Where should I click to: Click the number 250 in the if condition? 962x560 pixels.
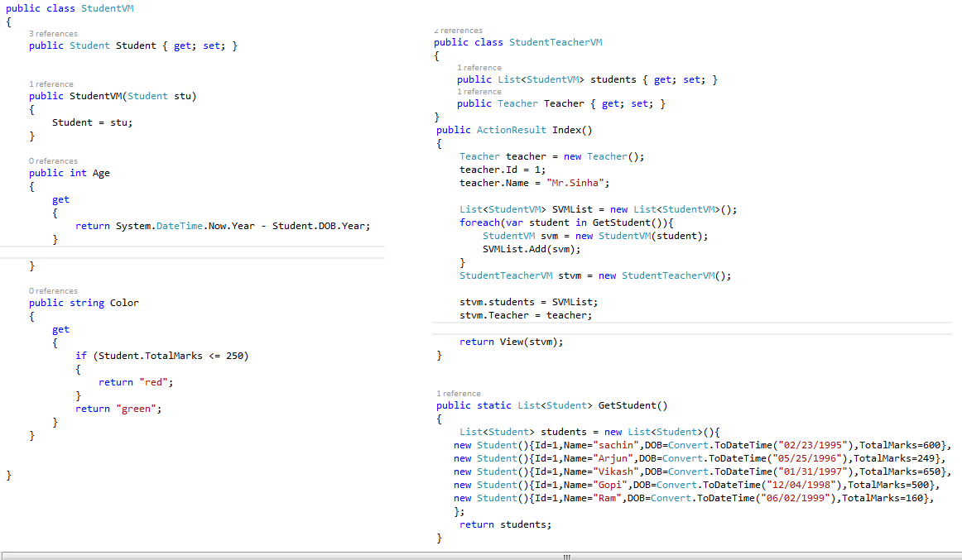(234, 356)
